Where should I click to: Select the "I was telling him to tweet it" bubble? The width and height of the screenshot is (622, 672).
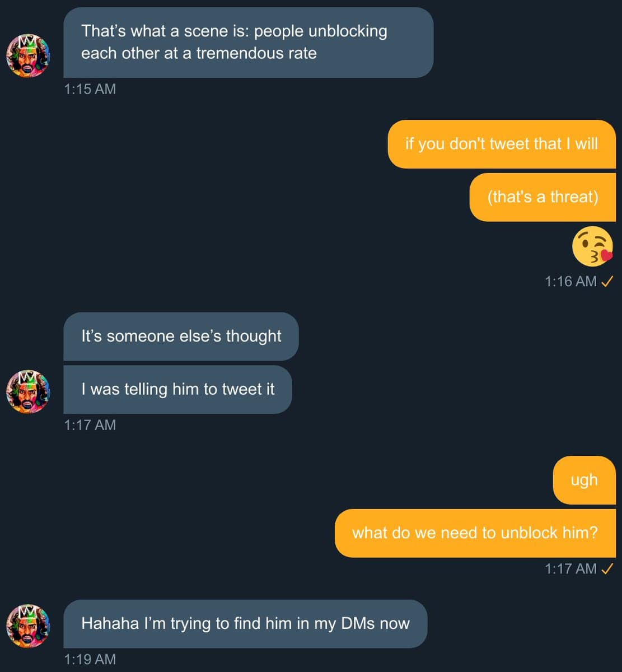pos(177,389)
